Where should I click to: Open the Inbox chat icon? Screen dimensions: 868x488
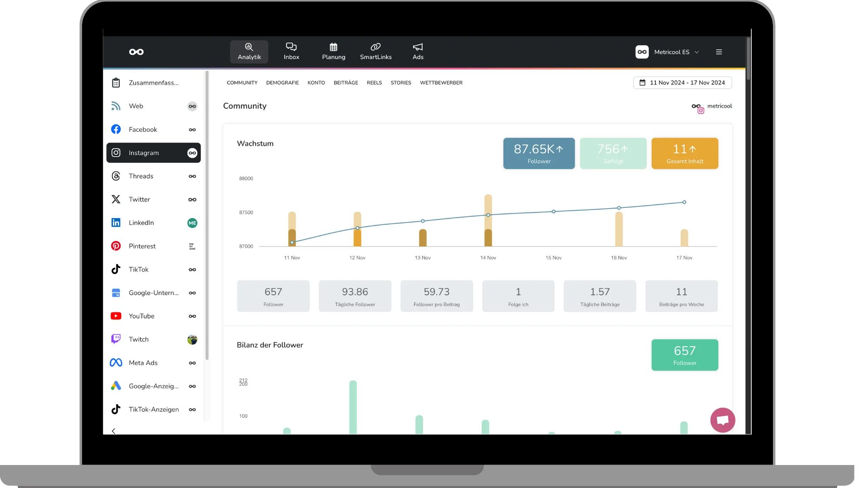(291, 52)
